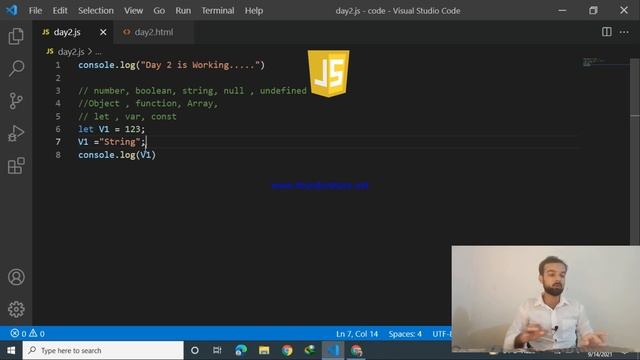The height and width of the screenshot is (360, 640).
Task: Click the errors count status icon
Action: (18, 333)
